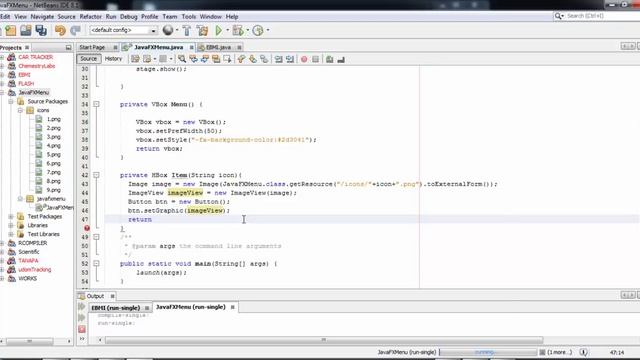This screenshot has height=360, width=640.
Task: Click the Profile project clock icon
Action: (258, 30)
